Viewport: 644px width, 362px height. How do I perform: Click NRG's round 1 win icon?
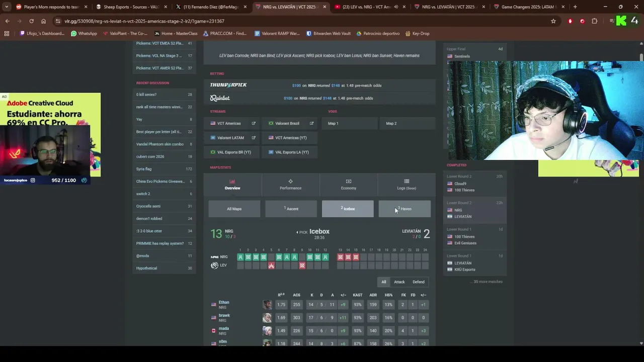click(240, 257)
